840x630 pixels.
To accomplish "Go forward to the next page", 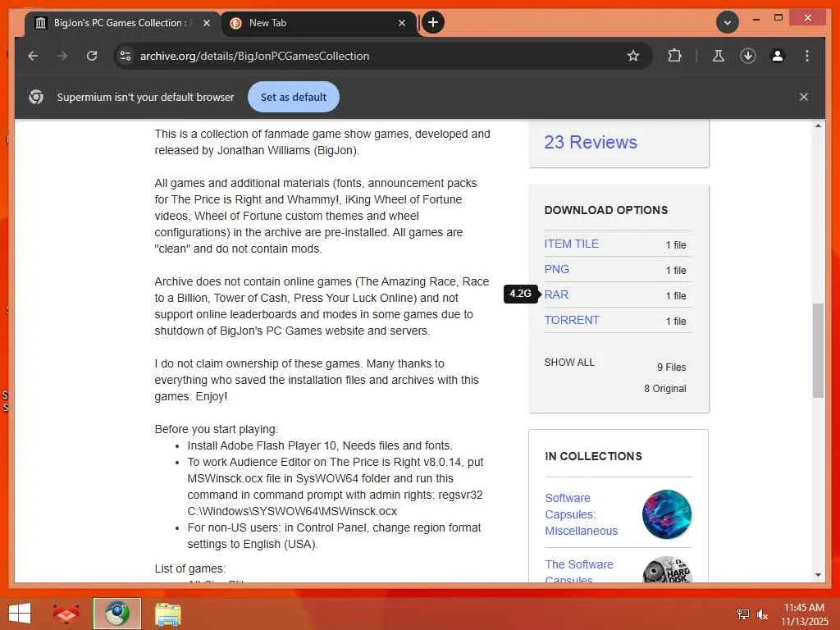I will pos(62,56).
